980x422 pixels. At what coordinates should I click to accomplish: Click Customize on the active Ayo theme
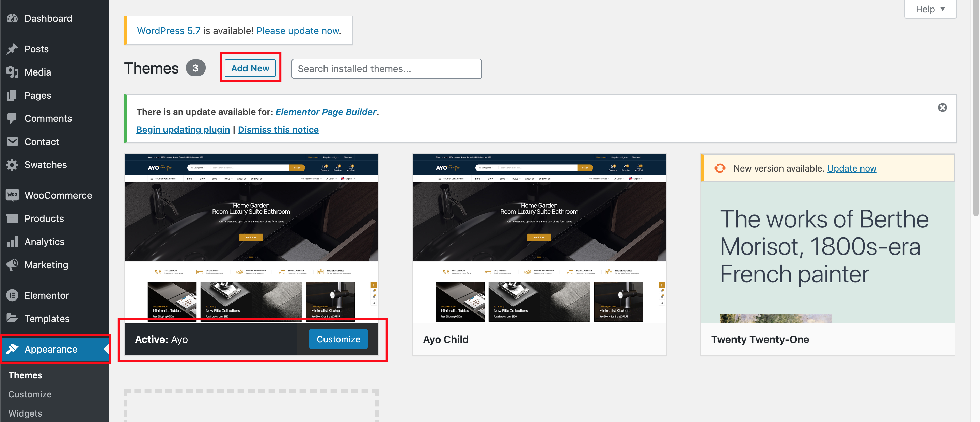338,339
